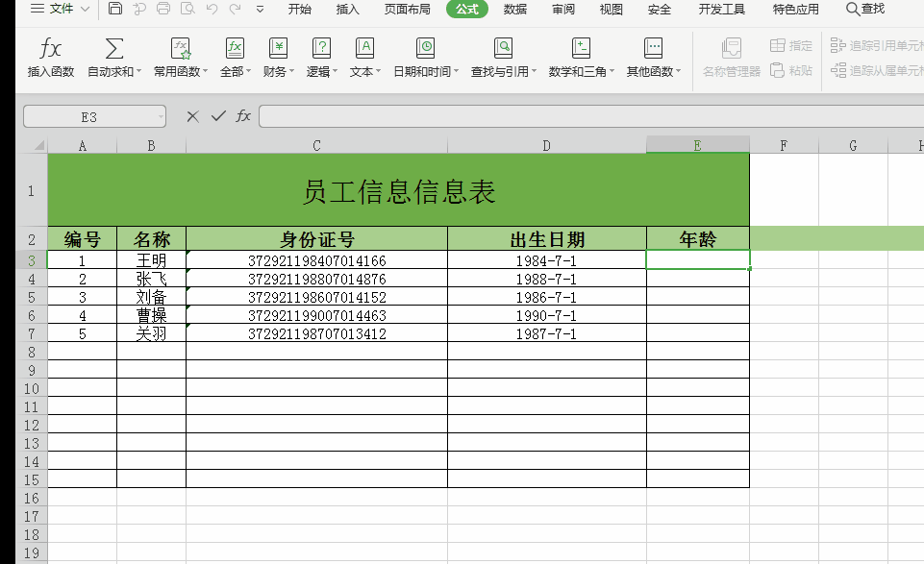Select the birth date cell 1990-7-1

point(547,315)
